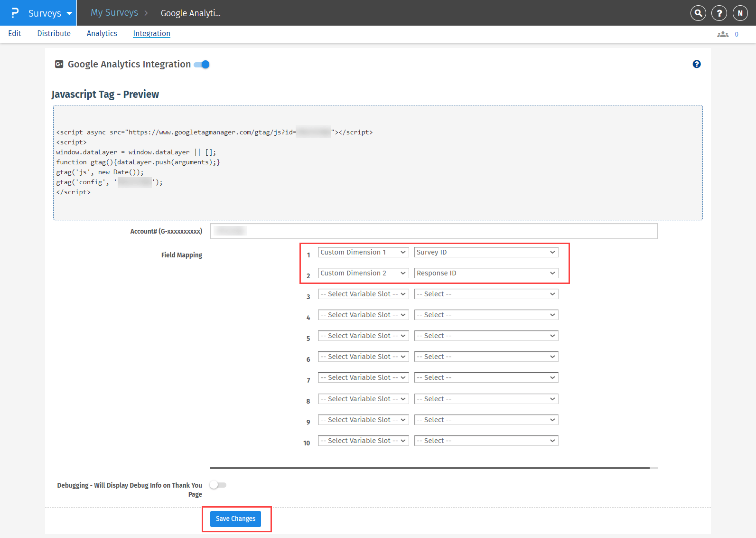Switch to the Analytics tab
This screenshot has width=756, height=538.
(x=102, y=33)
